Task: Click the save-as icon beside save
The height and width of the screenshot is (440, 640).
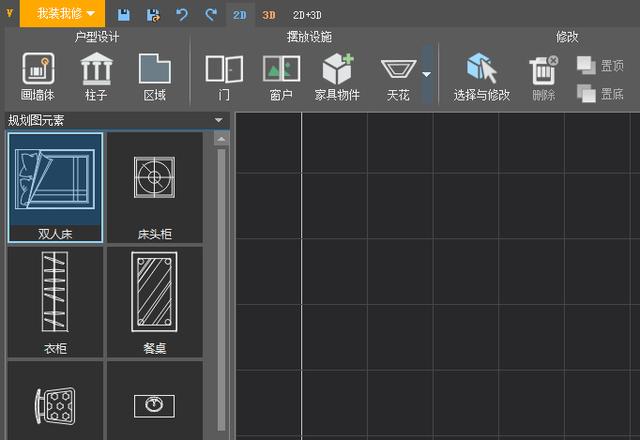Action: pyautogui.click(x=153, y=14)
